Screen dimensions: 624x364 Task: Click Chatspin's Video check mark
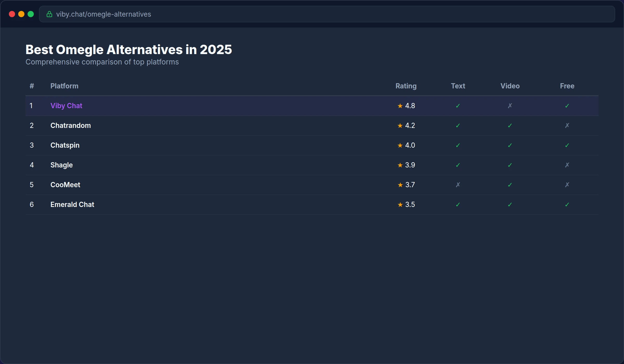point(510,145)
